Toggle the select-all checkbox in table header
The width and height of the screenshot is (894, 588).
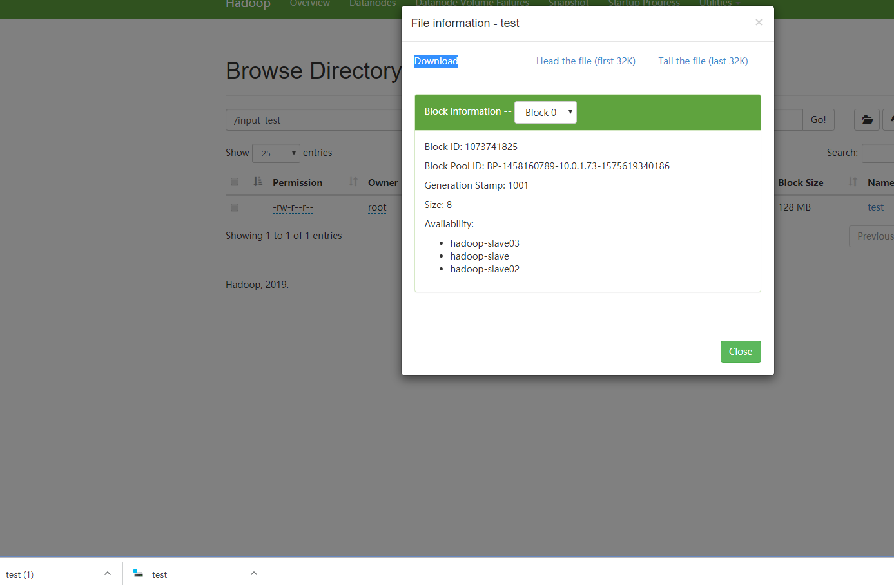(x=235, y=182)
